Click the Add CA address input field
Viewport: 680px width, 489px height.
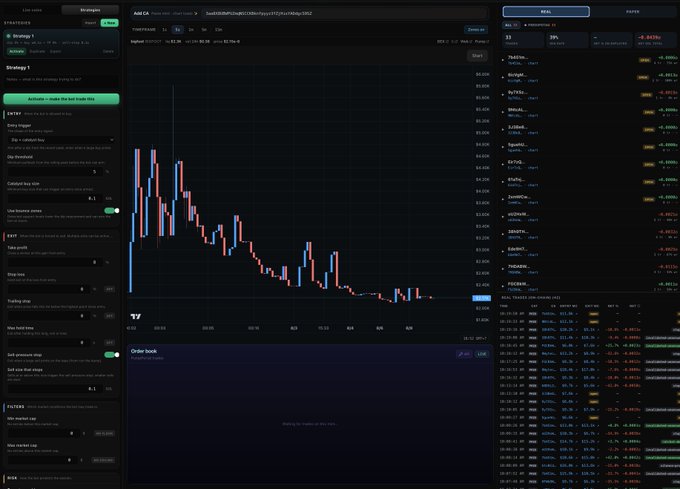click(344, 13)
